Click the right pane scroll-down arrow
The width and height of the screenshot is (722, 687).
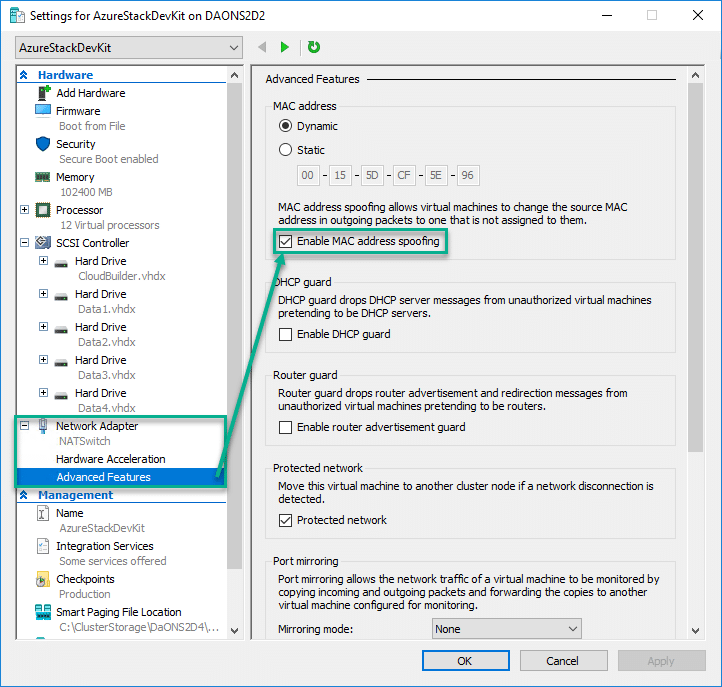click(x=695, y=630)
